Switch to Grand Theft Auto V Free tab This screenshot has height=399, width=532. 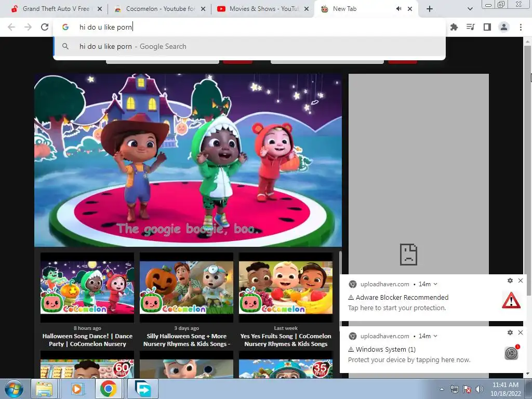tap(56, 9)
